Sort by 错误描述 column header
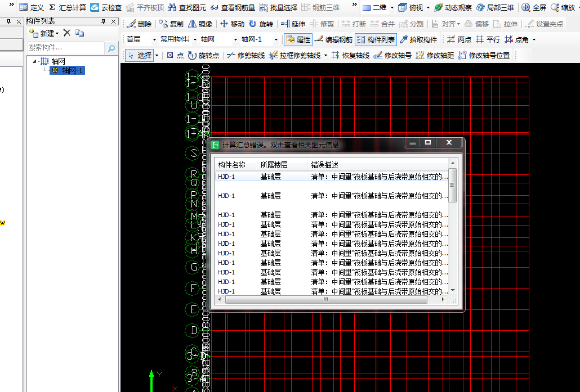The width and height of the screenshot is (580, 392). point(378,165)
